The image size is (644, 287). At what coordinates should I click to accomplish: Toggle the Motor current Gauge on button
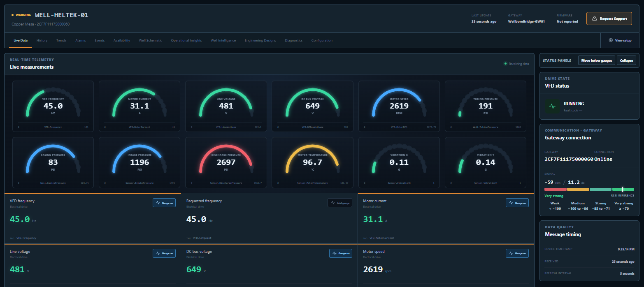coord(517,203)
